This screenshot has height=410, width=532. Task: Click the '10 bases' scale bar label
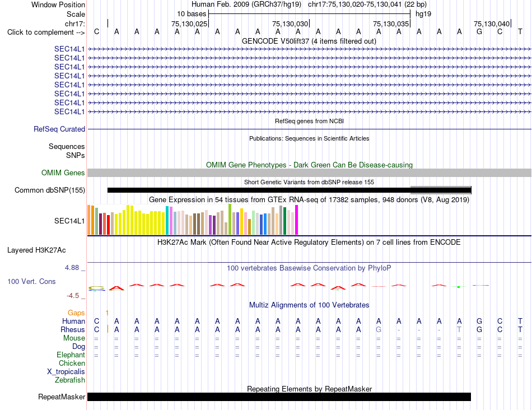192,14
